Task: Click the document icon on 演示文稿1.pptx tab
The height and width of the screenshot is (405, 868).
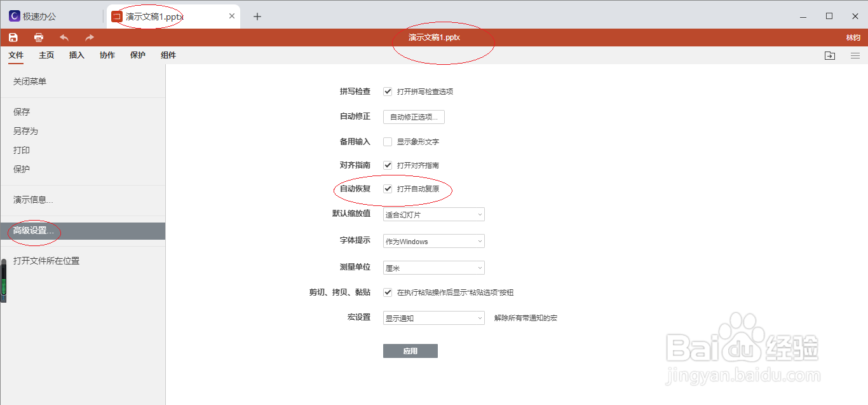Action: (116, 16)
